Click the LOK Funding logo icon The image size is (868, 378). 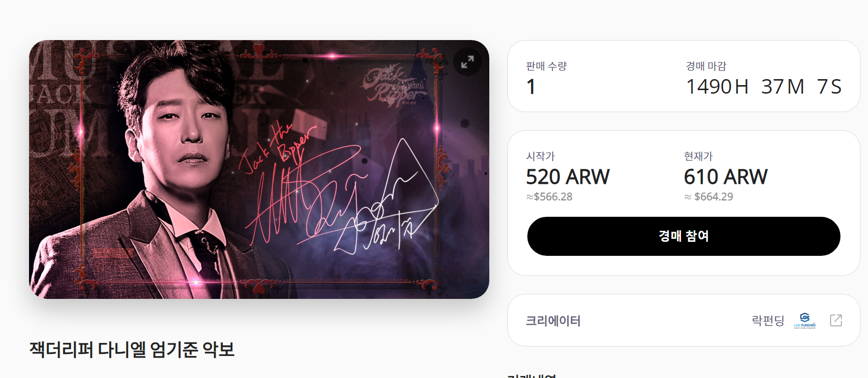point(804,320)
